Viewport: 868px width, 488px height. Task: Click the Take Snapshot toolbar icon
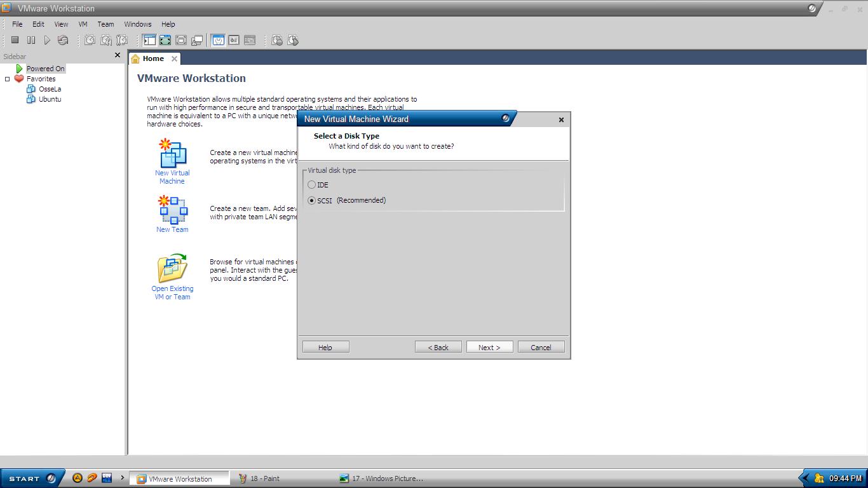(90, 40)
